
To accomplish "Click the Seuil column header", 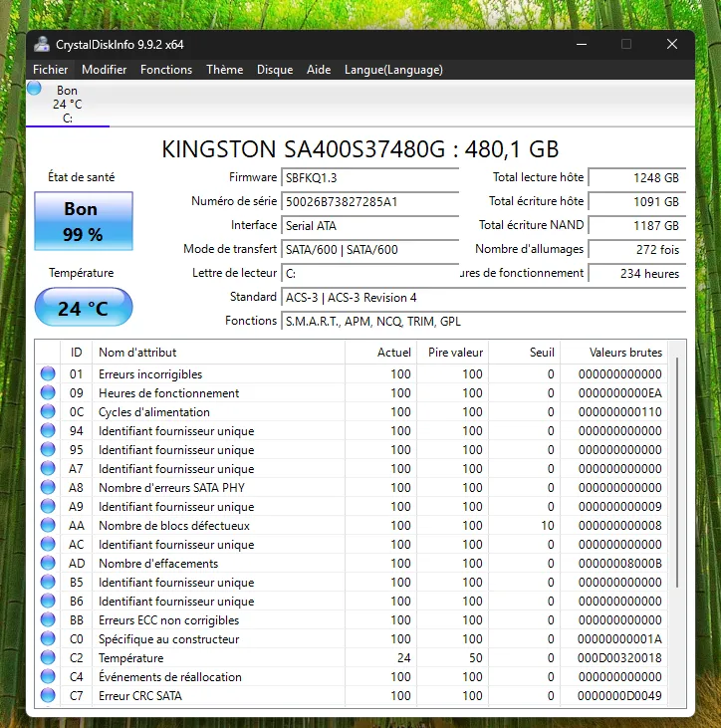I will point(524,353).
